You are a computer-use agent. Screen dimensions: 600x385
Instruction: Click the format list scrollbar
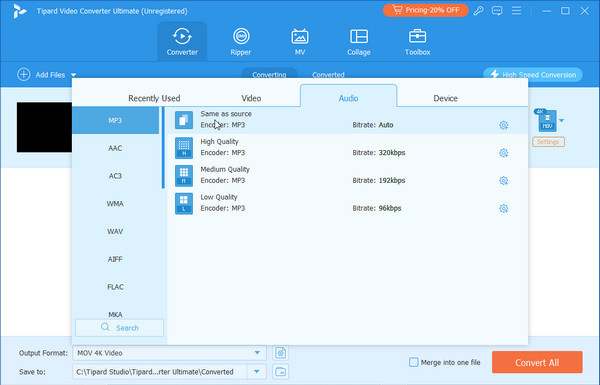[x=163, y=148]
